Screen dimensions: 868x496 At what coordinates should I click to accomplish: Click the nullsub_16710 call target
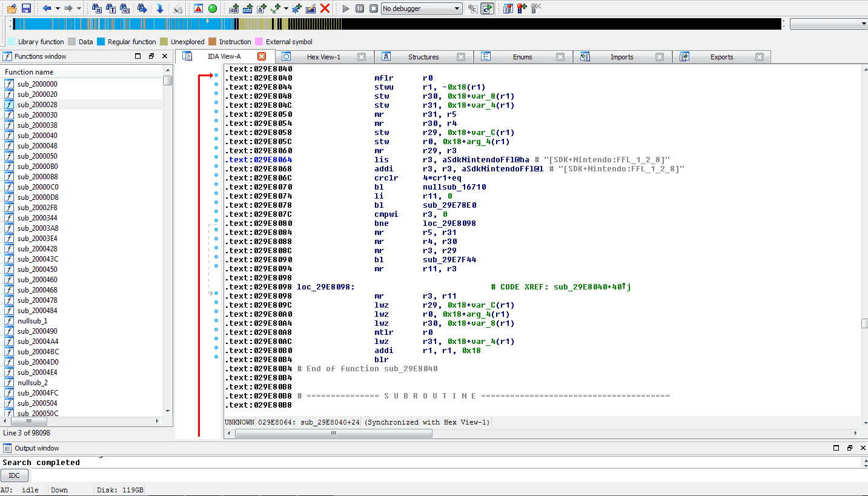(x=454, y=187)
